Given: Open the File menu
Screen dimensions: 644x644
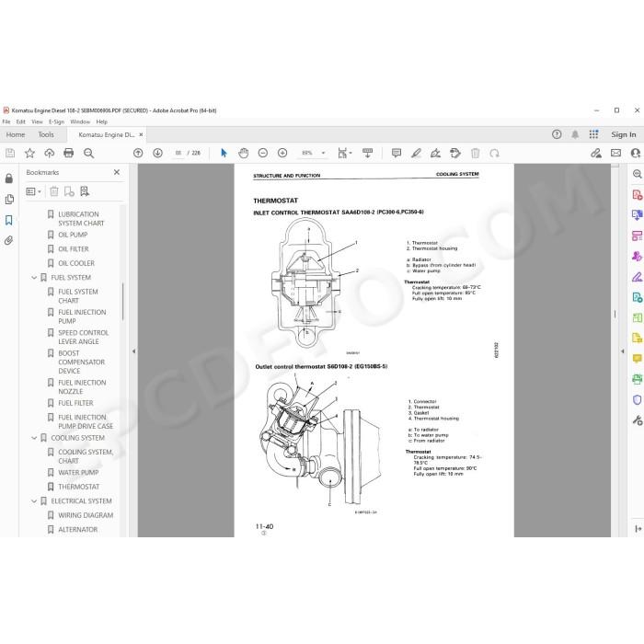Looking at the screenshot, I should (6, 122).
